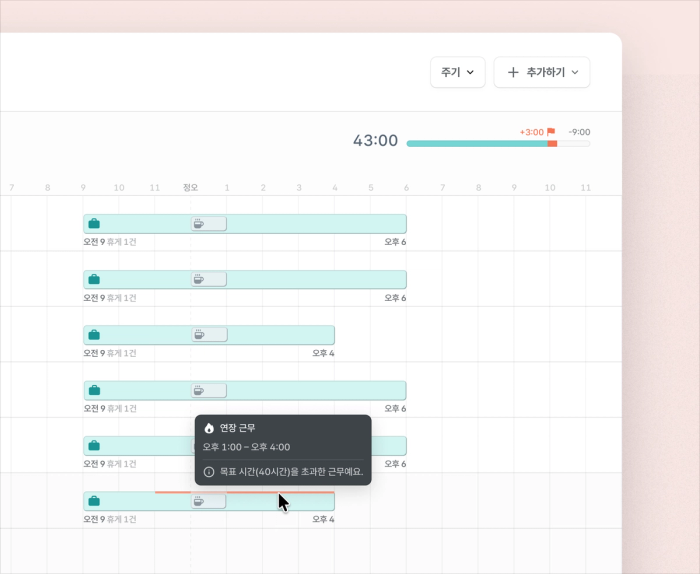The height and width of the screenshot is (574, 700).
Task: Select the third row shift bar ending 오후 4
Action: (x=209, y=335)
